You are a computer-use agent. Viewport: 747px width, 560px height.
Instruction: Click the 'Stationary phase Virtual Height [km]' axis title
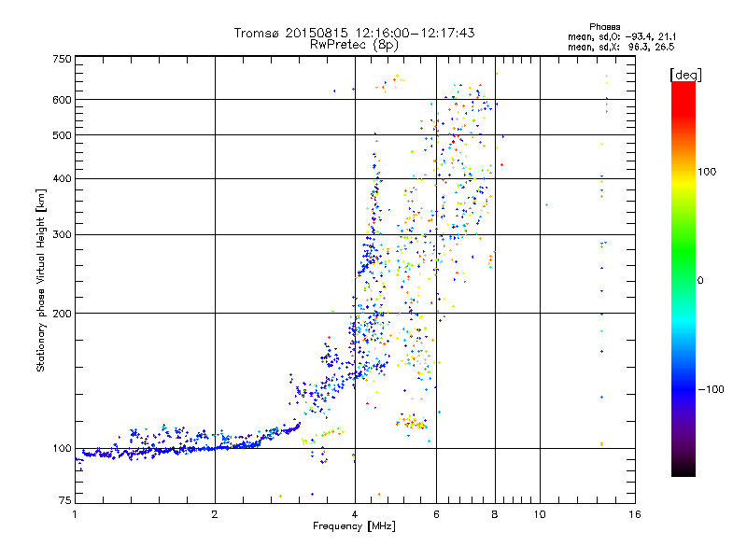[41, 280]
